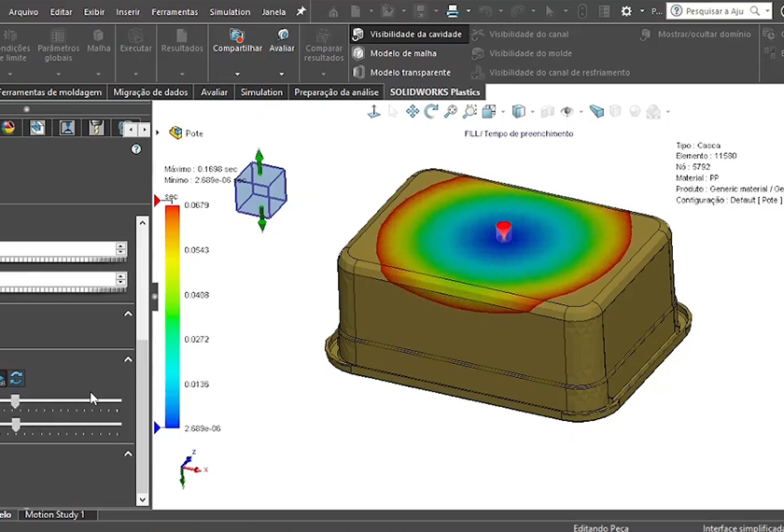Open the Options gear dropdown arrow

(x=642, y=11)
